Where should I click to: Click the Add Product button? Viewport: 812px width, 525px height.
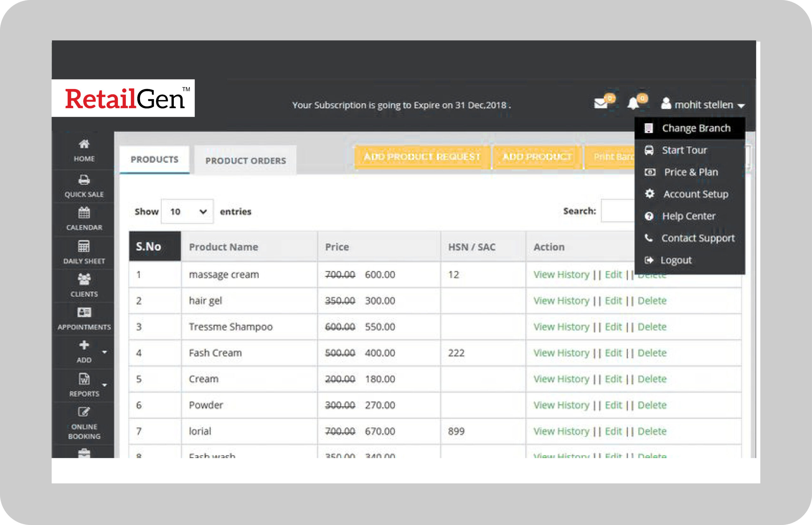tap(537, 157)
